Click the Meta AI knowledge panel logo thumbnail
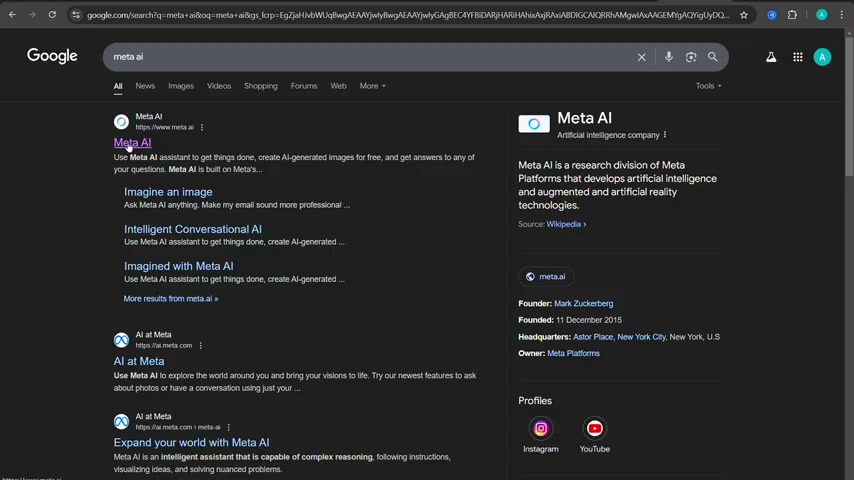 (x=534, y=124)
